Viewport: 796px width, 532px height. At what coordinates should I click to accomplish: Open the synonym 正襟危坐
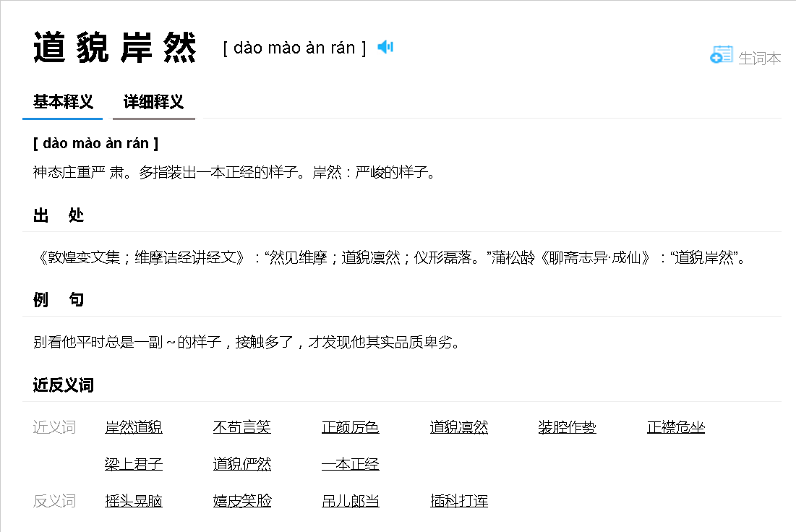point(675,426)
